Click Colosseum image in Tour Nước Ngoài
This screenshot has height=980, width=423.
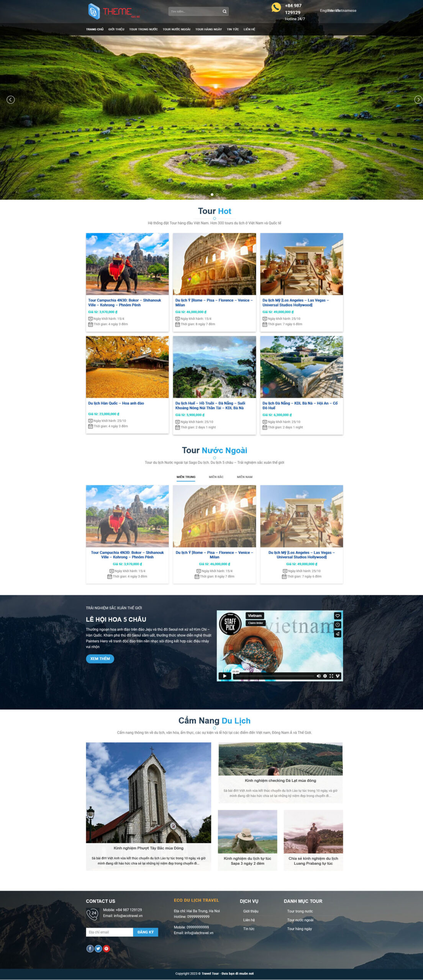tap(215, 516)
